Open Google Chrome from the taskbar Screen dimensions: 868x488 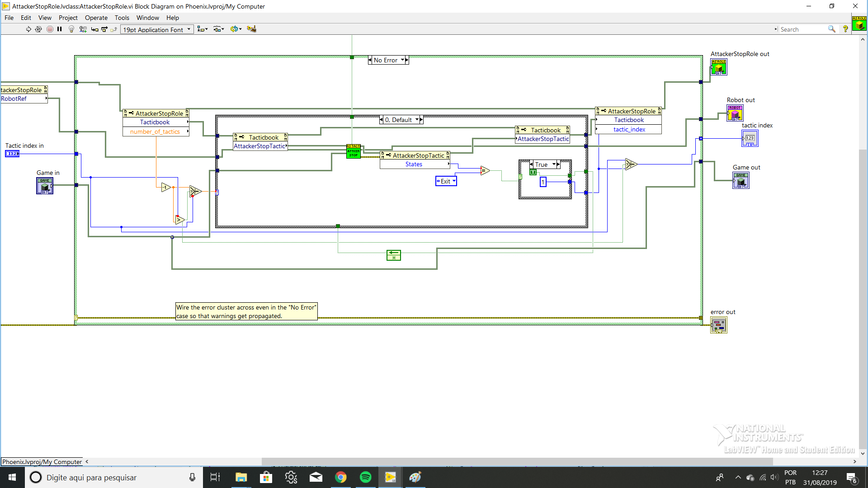tap(341, 477)
